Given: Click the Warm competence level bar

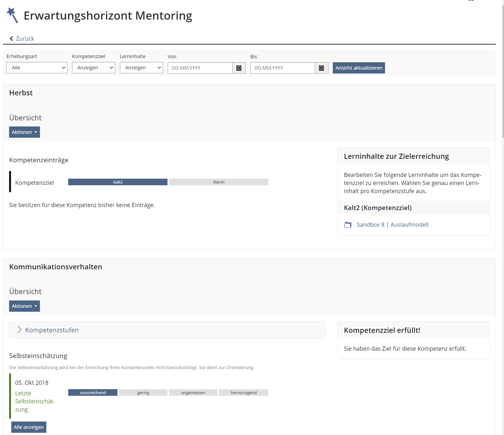Looking at the screenshot, I should point(219,182).
